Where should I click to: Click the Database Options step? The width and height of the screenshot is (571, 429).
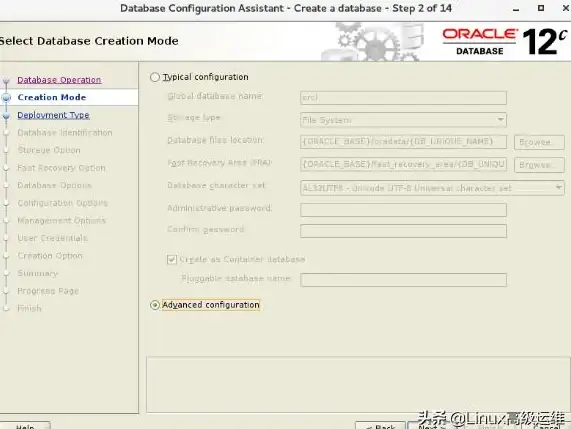(54, 185)
